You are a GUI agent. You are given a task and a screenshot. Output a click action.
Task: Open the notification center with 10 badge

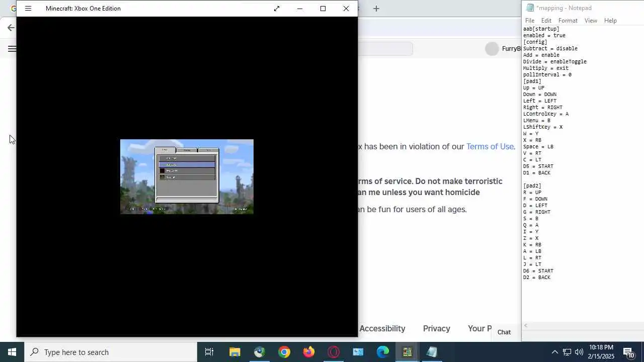click(629, 352)
